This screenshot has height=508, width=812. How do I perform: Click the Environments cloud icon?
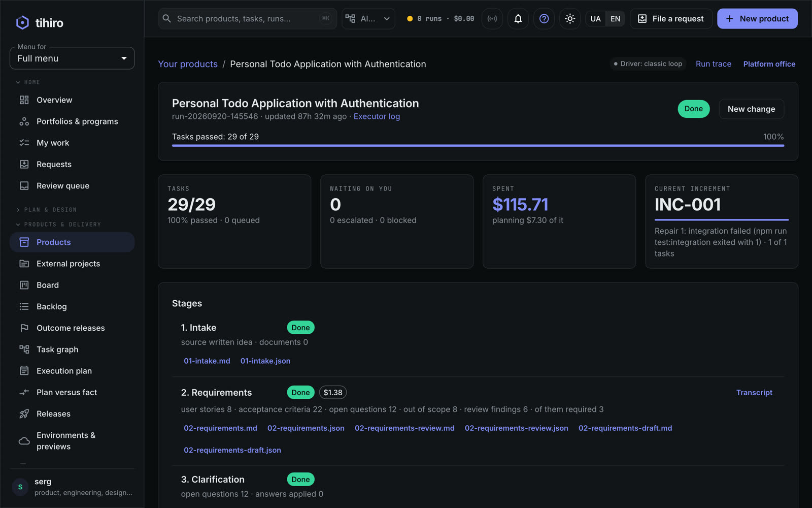[x=24, y=441]
